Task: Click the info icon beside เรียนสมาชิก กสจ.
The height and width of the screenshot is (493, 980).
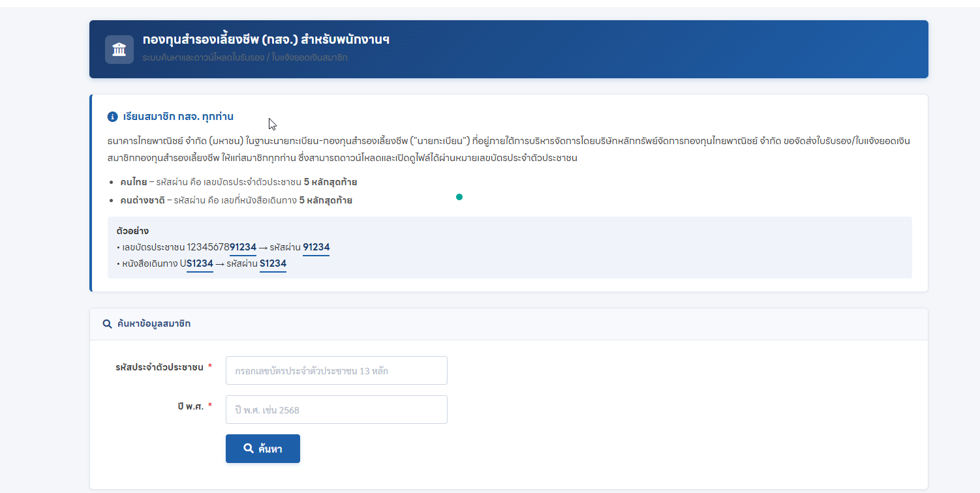Action: (x=112, y=117)
